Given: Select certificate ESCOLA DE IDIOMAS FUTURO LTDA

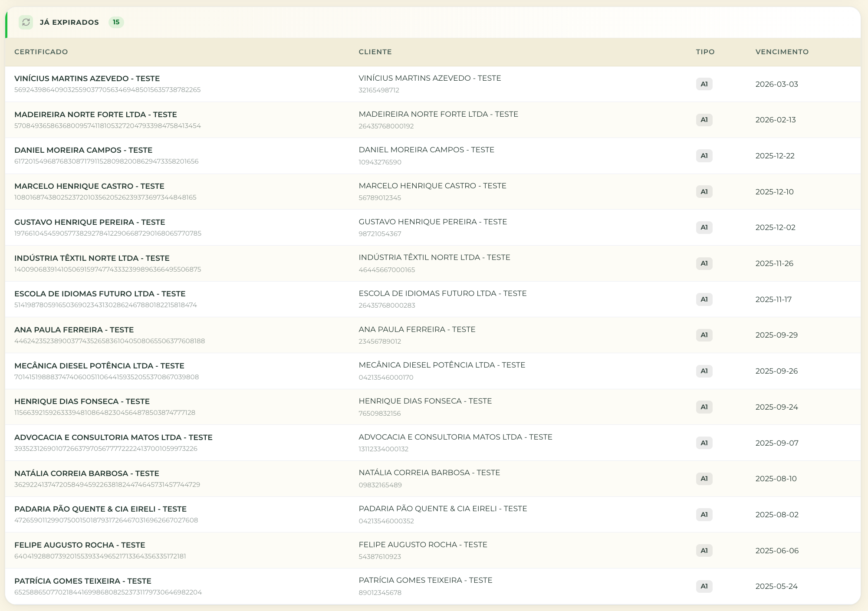Looking at the screenshot, I should [x=100, y=294].
